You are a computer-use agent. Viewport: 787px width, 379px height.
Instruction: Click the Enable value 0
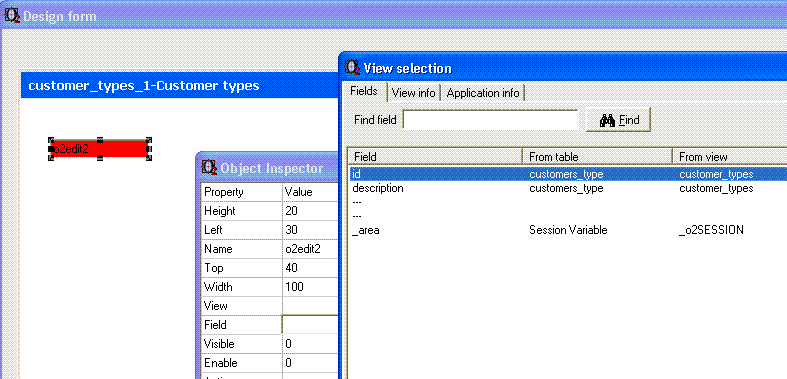(x=310, y=363)
